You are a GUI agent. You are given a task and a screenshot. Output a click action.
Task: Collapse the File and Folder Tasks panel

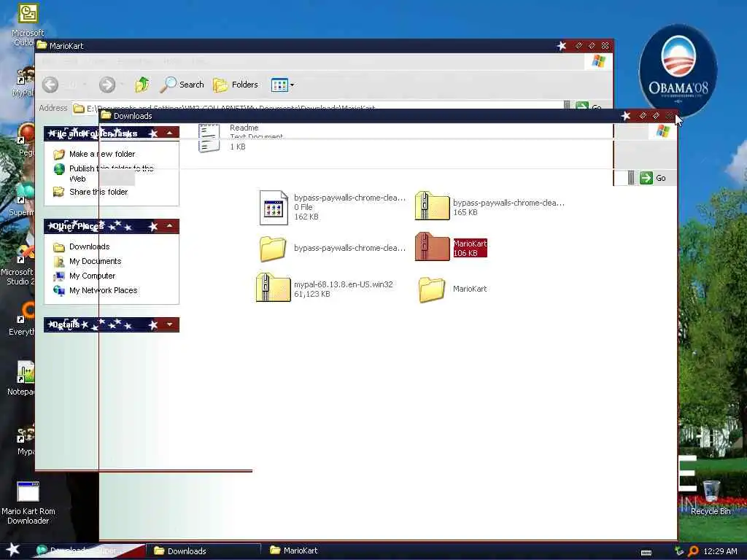[x=169, y=133]
